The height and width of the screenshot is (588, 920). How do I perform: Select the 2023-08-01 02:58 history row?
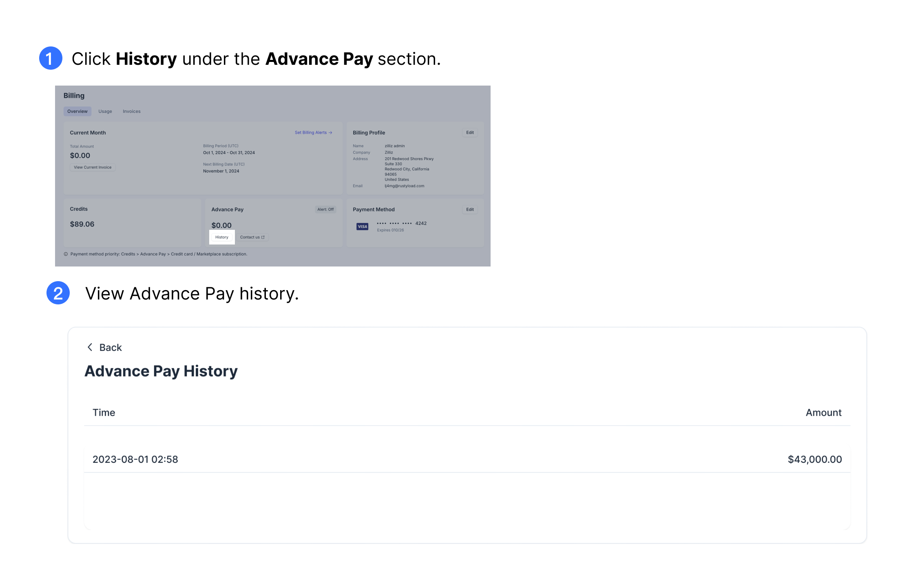pos(467,459)
